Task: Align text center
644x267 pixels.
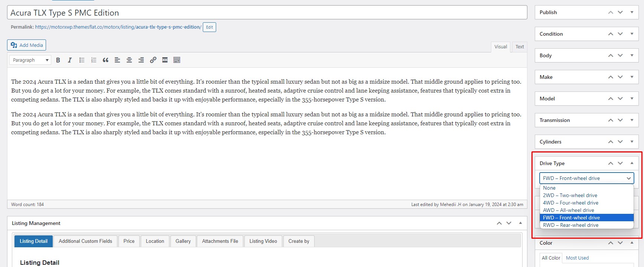Action: [129, 60]
